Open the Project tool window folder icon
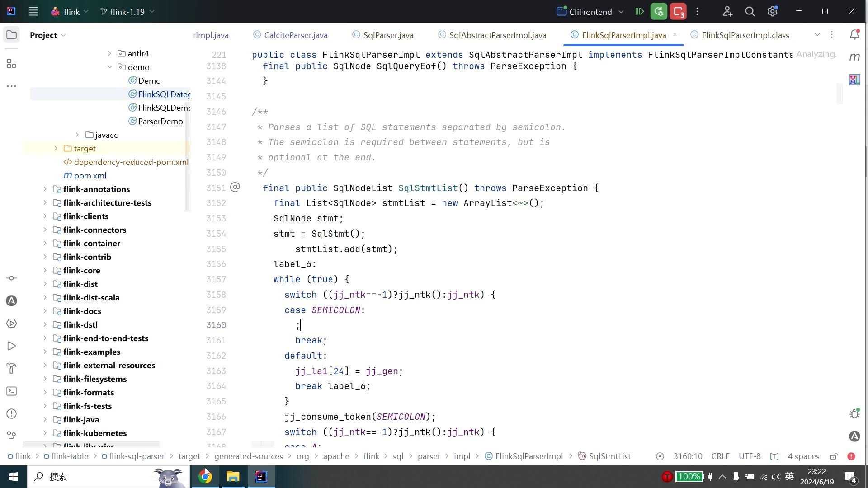The width and height of the screenshot is (868, 488). [x=12, y=35]
